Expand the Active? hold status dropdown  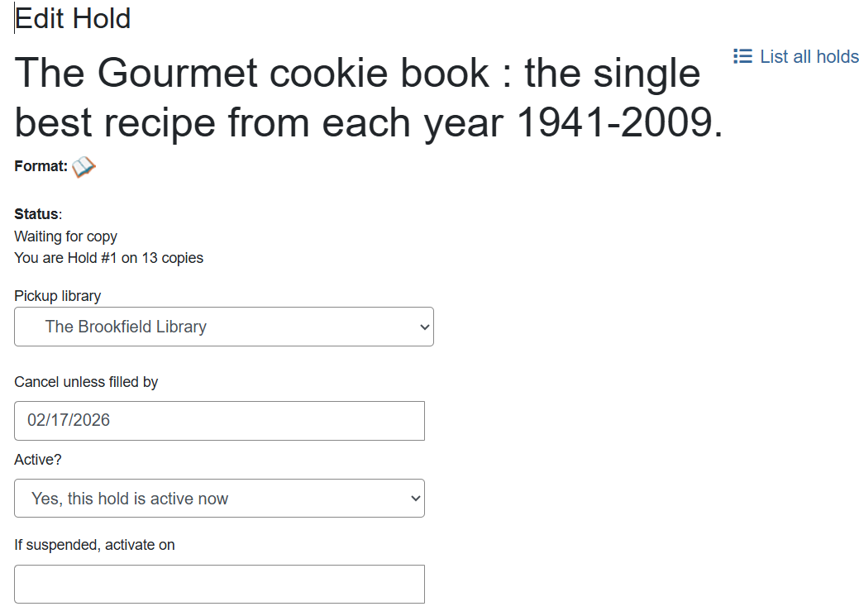pos(219,499)
